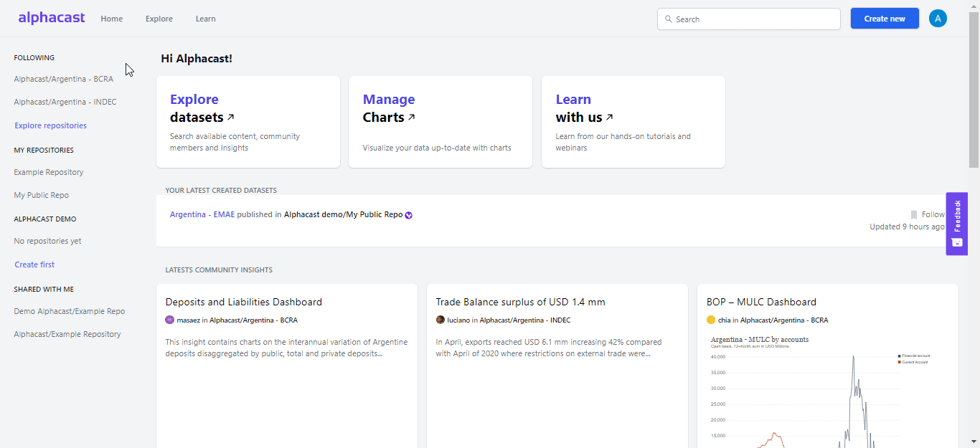Click the FOLLOWING sidebar heading

tap(34, 58)
